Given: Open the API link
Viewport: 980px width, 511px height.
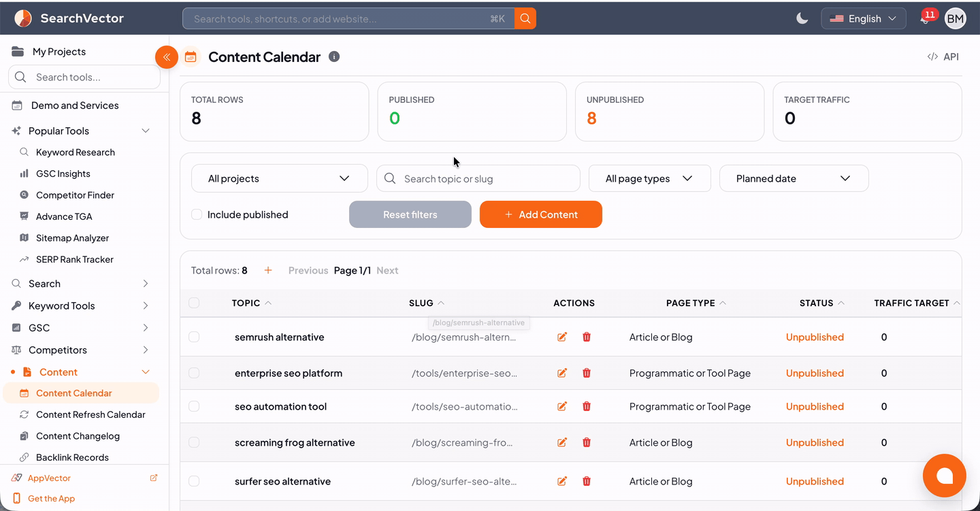Looking at the screenshot, I should pyautogui.click(x=943, y=56).
